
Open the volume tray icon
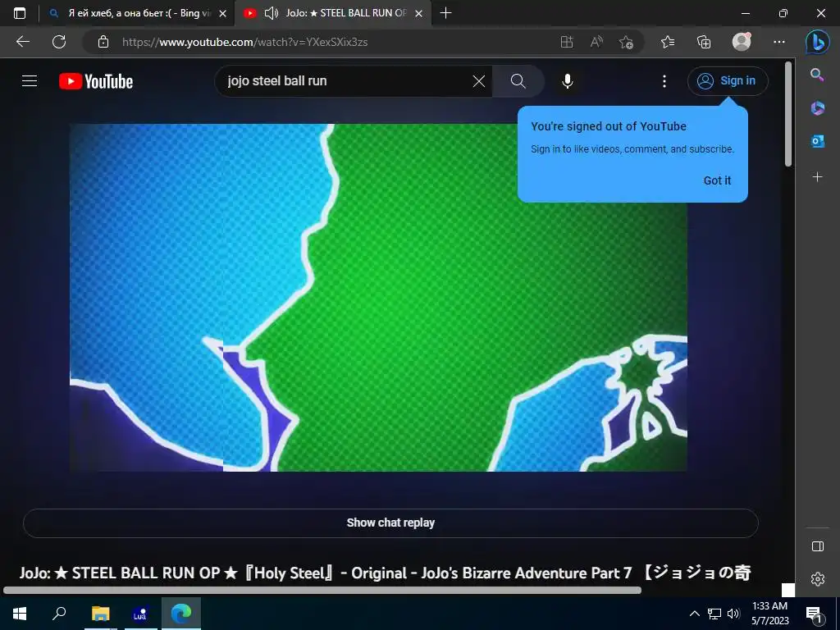[x=733, y=614]
